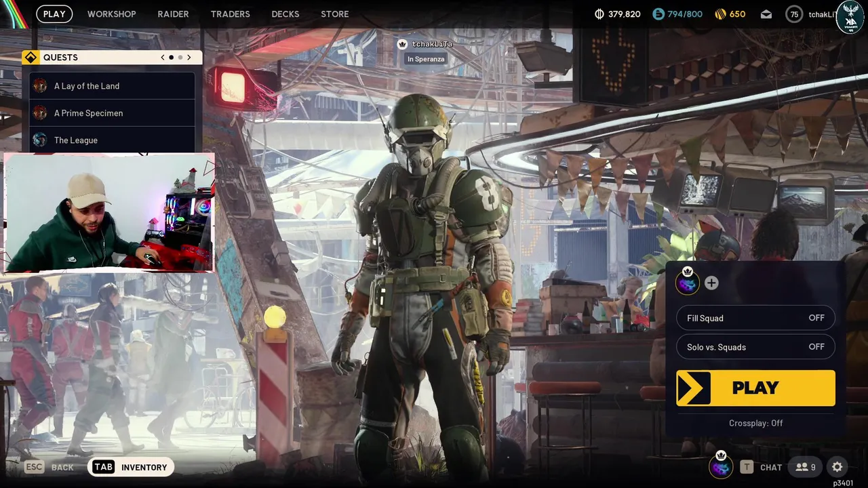
Task: Click the crown icon above the character name
Action: [402, 44]
